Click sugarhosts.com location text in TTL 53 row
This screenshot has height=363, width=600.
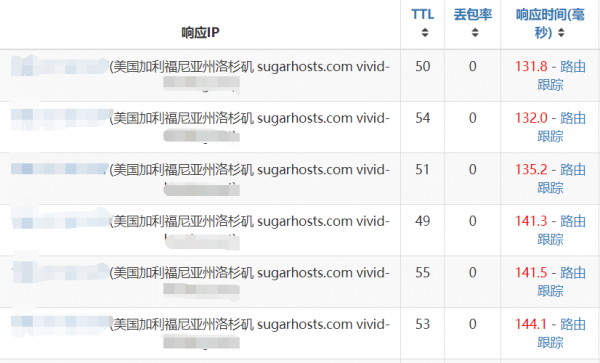pos(250,325)
